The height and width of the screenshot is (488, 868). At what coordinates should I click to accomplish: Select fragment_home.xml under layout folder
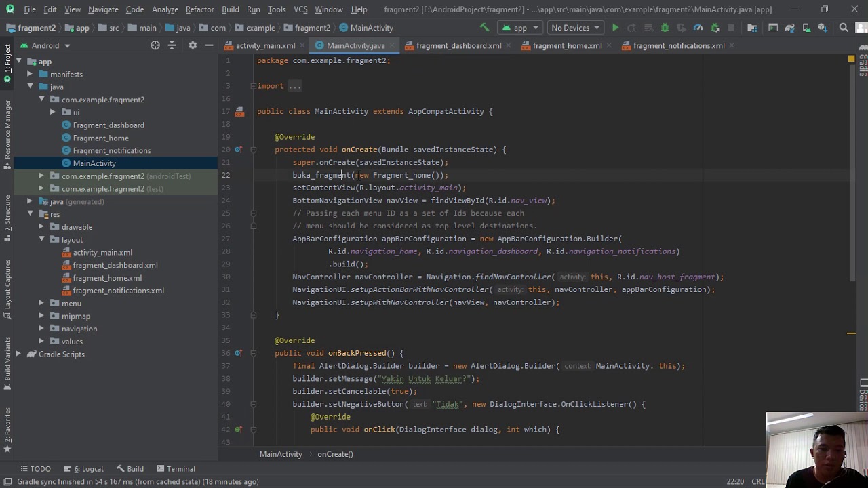point(107,278)
